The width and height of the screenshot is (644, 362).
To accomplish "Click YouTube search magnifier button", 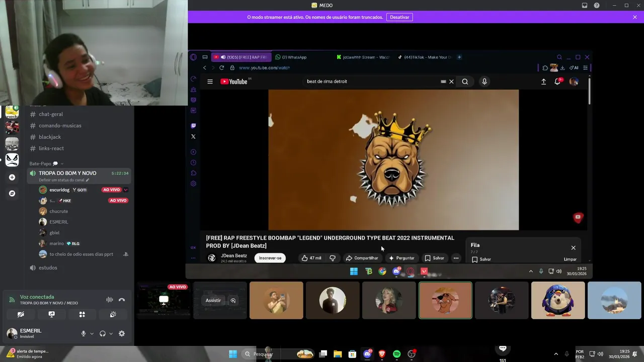I will (465, 81).
